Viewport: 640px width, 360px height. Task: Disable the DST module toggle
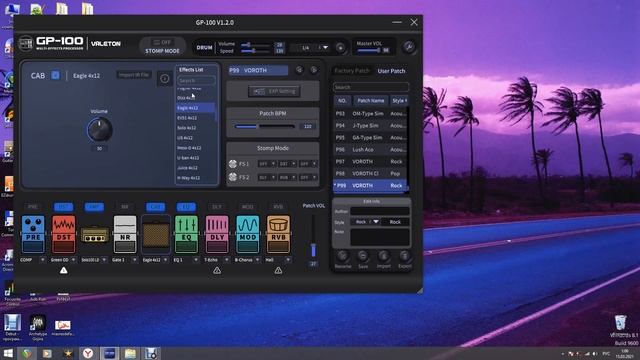[x=63, y=207]
